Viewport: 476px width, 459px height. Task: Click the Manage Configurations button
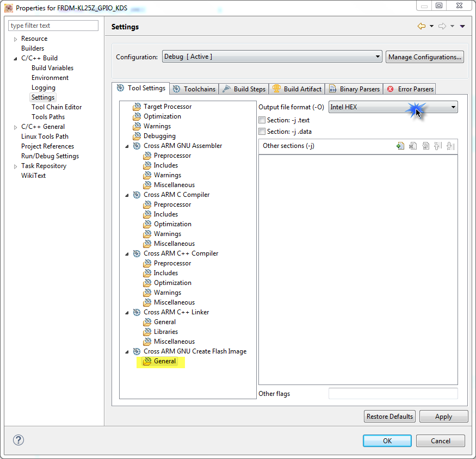coord(425,57)
